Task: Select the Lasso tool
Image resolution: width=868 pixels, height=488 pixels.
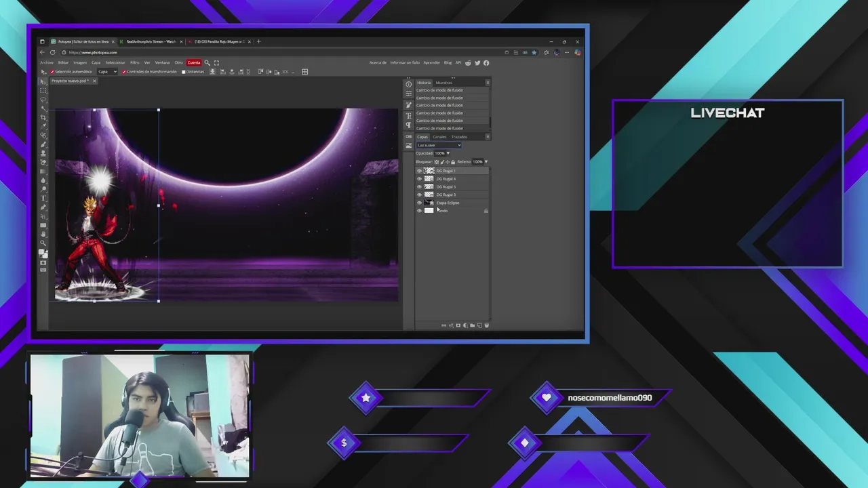Action: [x=43, y=100]
